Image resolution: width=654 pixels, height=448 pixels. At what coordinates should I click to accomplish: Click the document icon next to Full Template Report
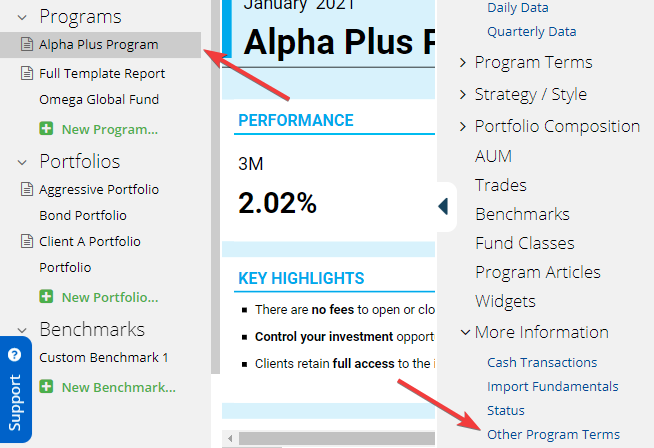(27, 73)
